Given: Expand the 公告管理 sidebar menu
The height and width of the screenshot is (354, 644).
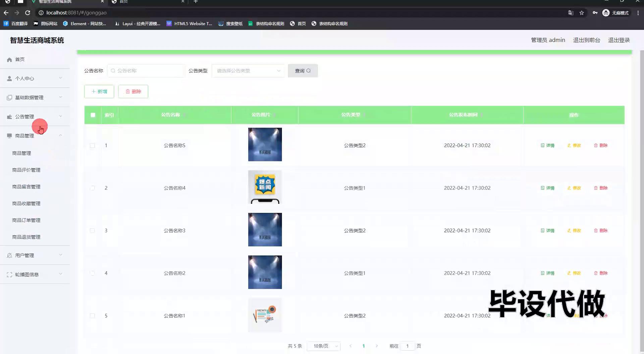Looking at the screenshot, I should (x=35, y=117).
